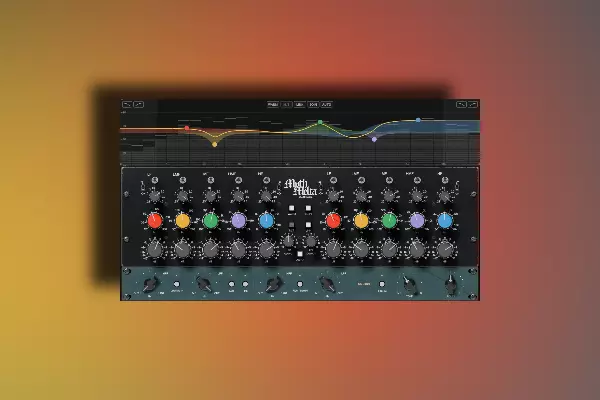The image size is (600, 400).
Task: Toggle the band button above the right yellow knob
Action: pos(362,180)
